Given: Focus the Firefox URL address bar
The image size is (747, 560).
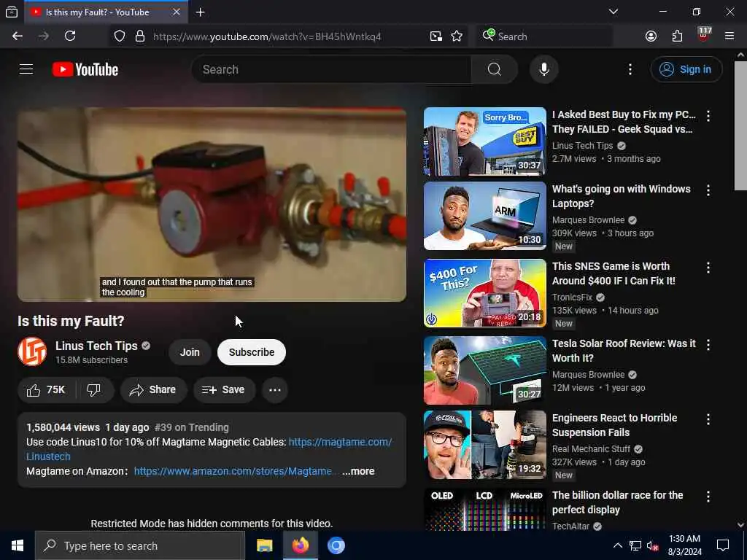Looking at the screenshot, I should pos(267,36).
